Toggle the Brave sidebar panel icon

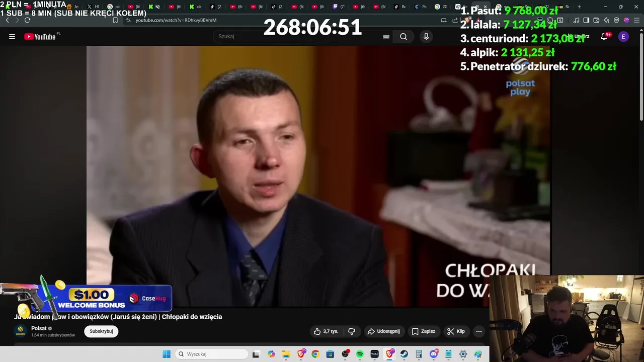[x=586, y=20]
